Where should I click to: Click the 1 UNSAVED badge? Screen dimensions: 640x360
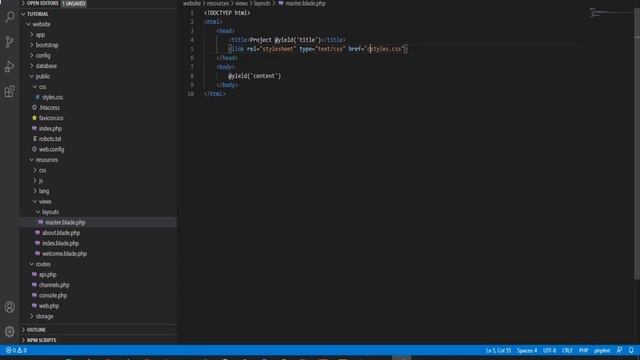(74, 3)
